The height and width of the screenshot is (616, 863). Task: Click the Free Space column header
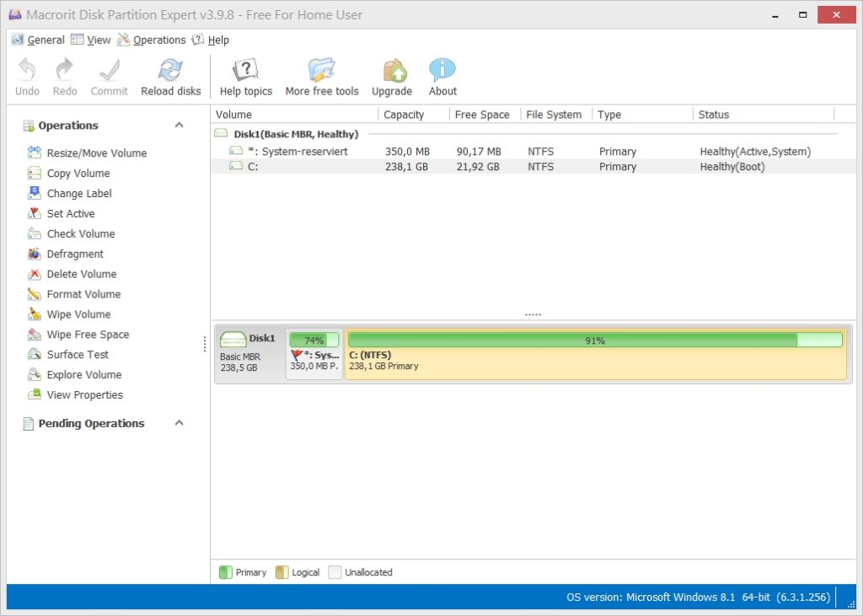482,115
